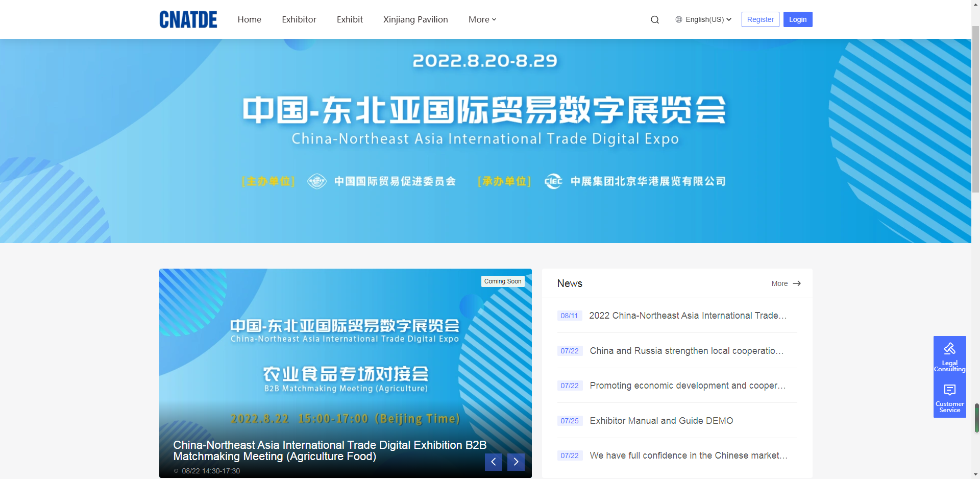Go to Home menu item

(x=250, y=19)
